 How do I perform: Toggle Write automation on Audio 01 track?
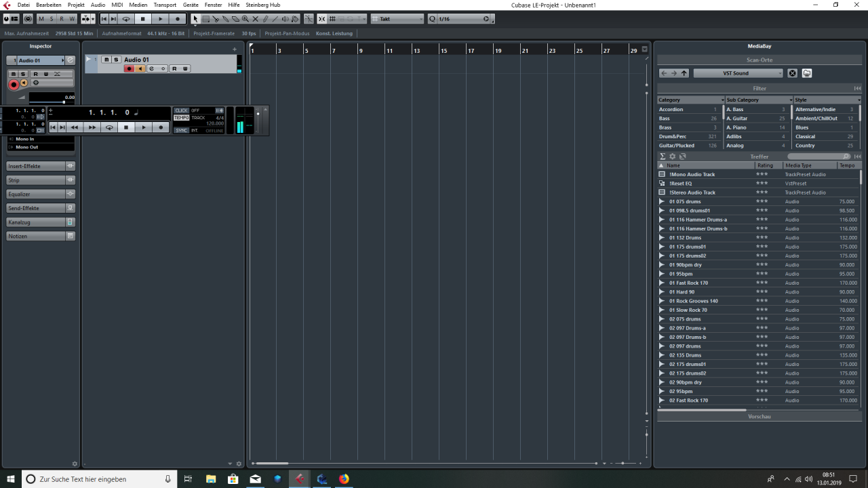point(185,68)
